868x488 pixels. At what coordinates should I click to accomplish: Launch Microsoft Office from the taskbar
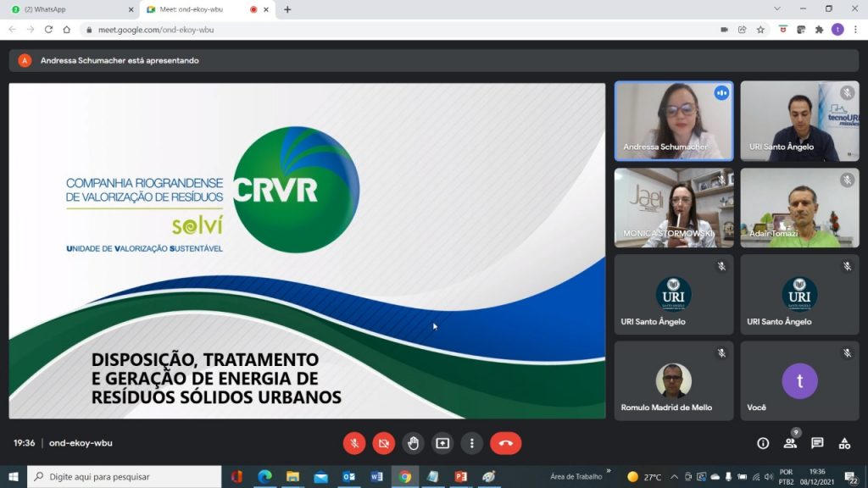[237, 476]
